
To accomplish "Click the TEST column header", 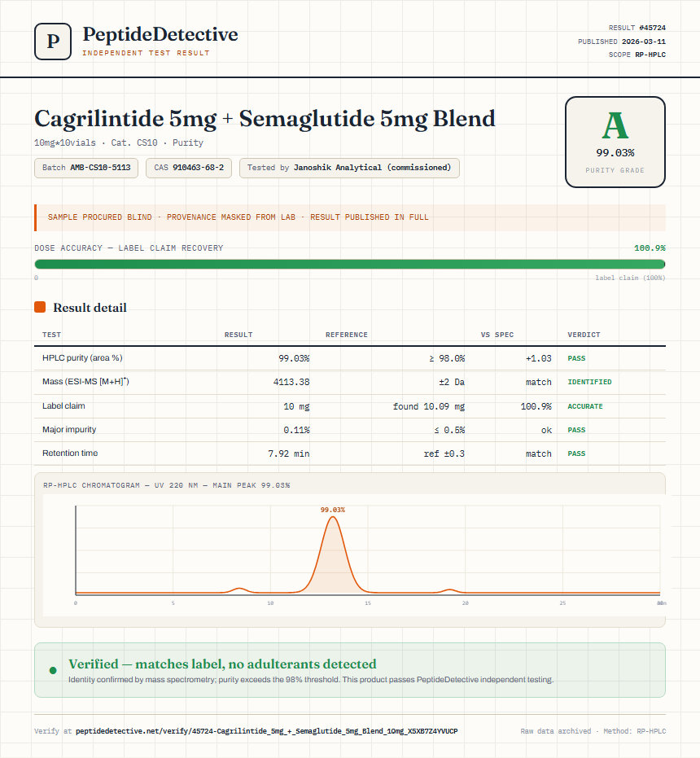I will point(51,335).
